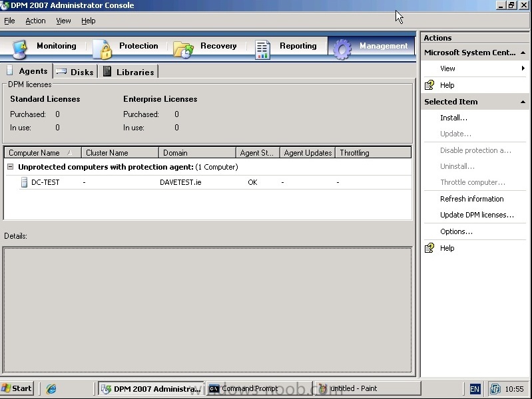Click the Reporting chart icon
The width and height of the screenshot is (532, 399).
262,50
